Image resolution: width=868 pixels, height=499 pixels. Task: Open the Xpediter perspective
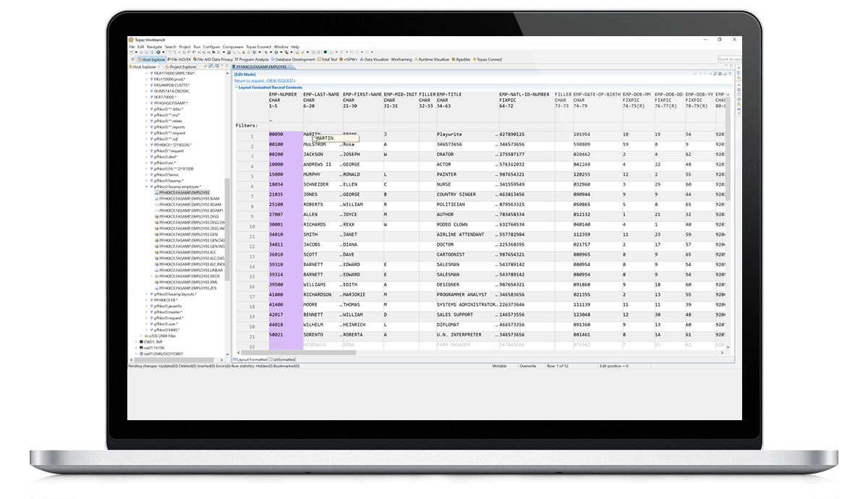point(461,59)
